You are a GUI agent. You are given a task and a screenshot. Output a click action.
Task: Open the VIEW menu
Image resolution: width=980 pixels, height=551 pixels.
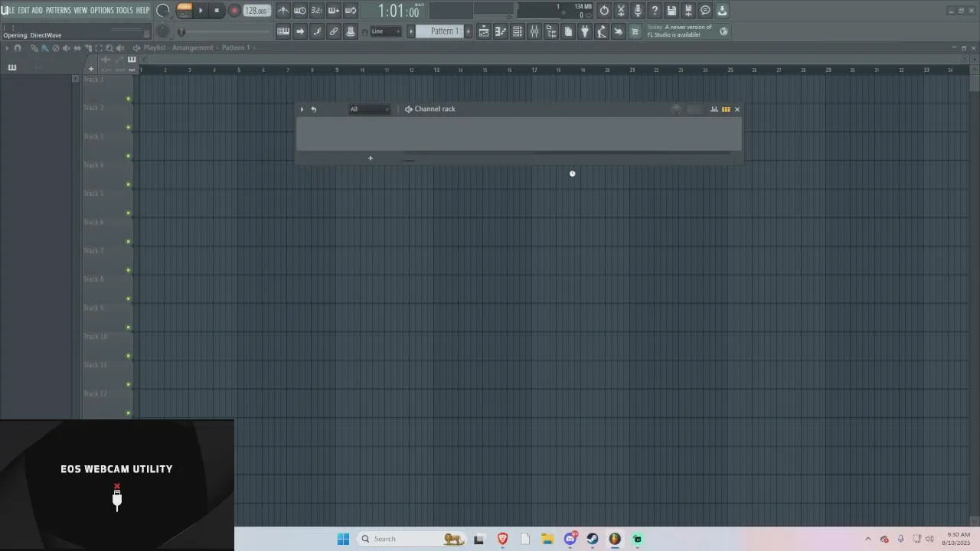pos(80,11)
